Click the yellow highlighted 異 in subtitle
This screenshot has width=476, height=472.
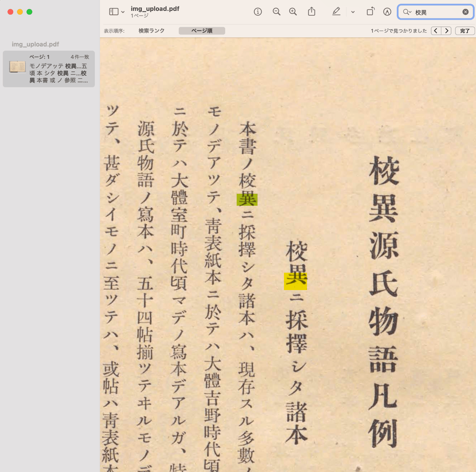pos(295,281)
